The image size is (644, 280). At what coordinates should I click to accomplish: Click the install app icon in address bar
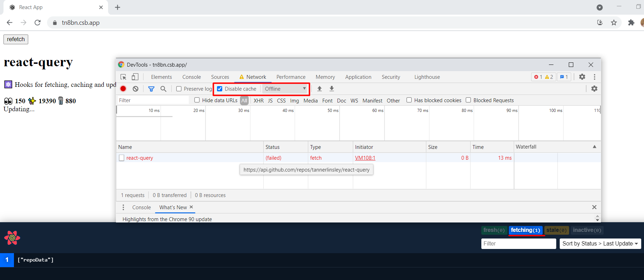pos(600,23)
